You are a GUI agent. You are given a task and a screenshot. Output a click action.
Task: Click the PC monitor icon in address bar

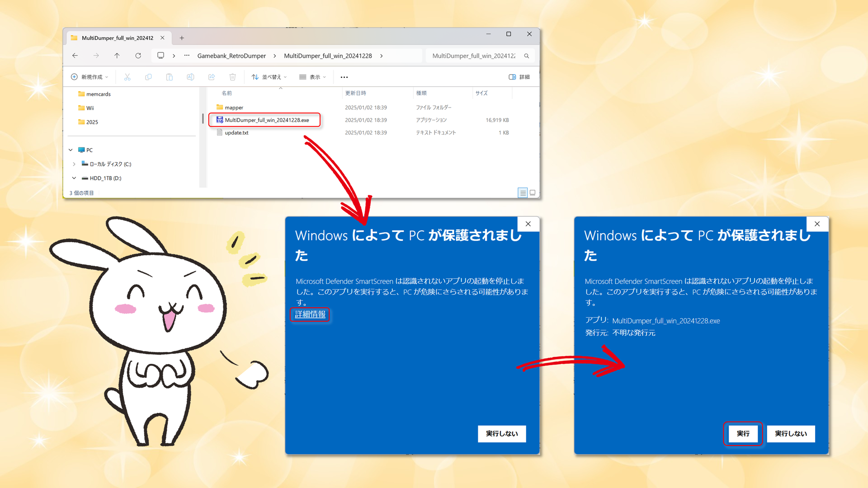click(160, 56)
